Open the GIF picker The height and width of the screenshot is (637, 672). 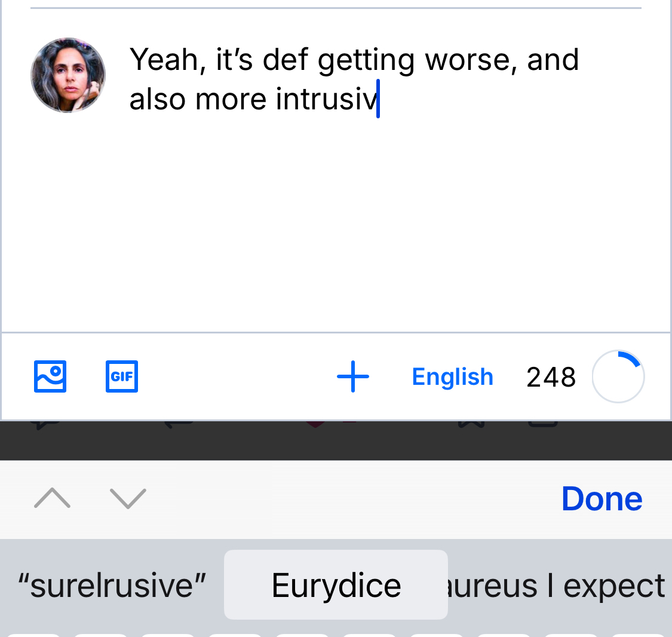coord(122,376)
